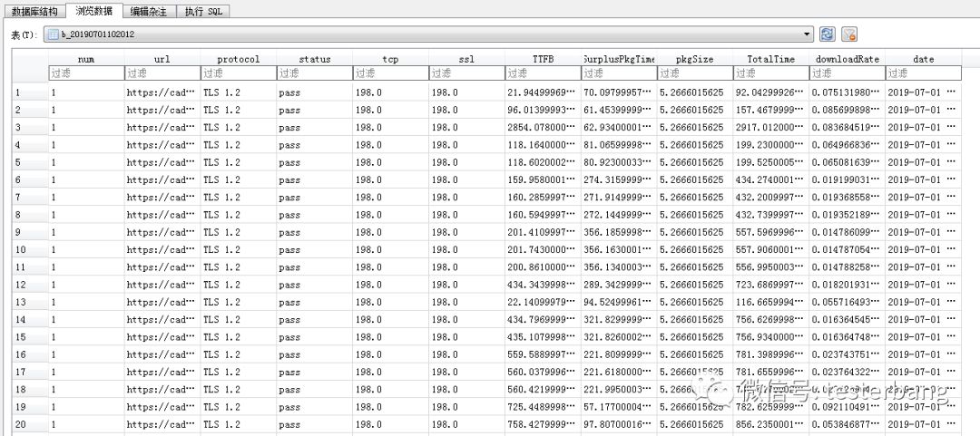The image size is (980, 436).
Task: Select downloadRate cell 0.055716493
Action: tap(848, 303)
